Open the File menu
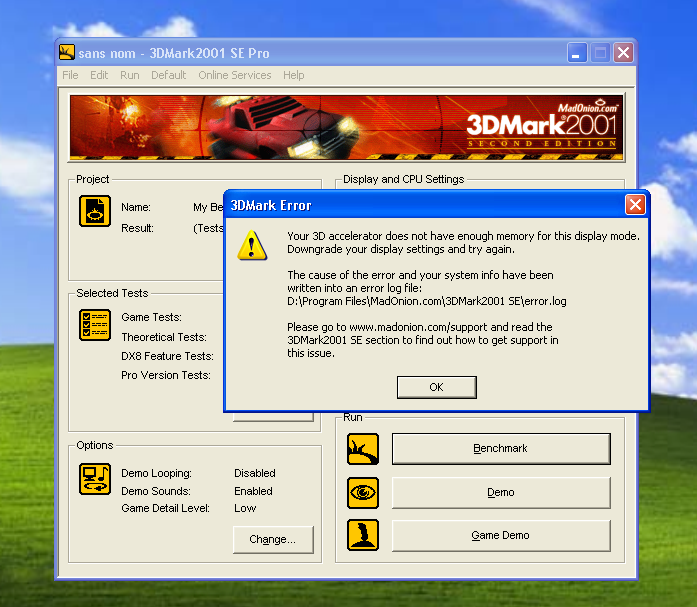The width and height of the screenshot is (697, 607). pos(70,75)
